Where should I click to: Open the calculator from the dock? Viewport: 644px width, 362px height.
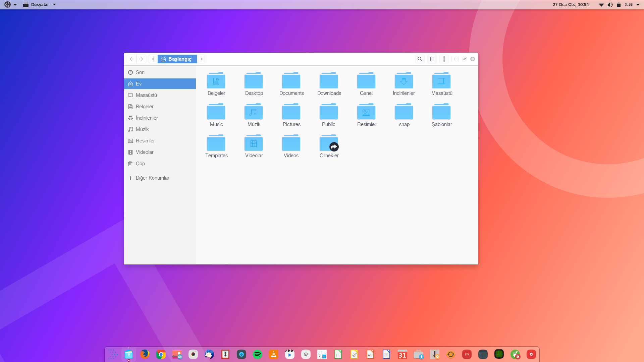[322, 354]
